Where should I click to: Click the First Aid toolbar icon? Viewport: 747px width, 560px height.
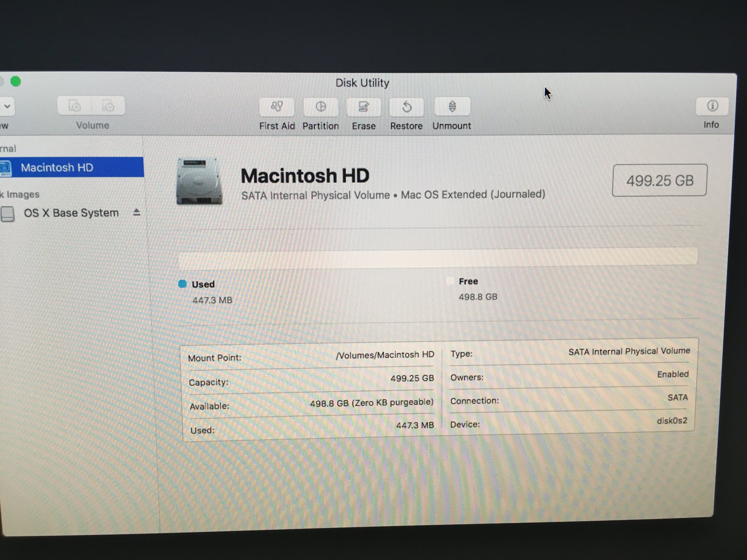277,107
